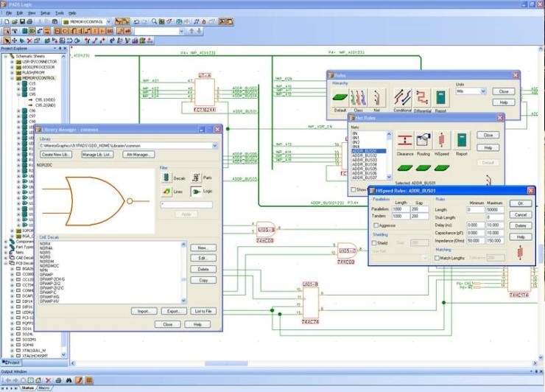Open the Setup menu
The height and width of the screenshot is (392, 545).
coord(46,13)
